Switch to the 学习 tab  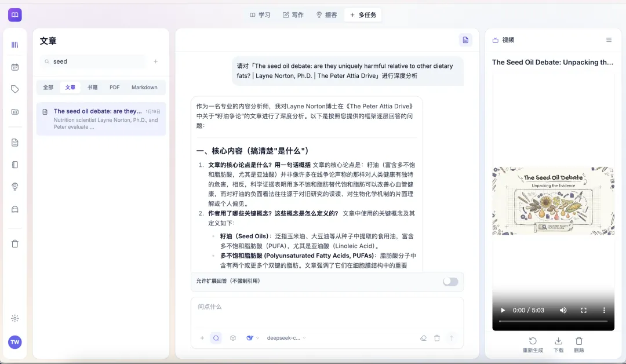tap(260, 14)
